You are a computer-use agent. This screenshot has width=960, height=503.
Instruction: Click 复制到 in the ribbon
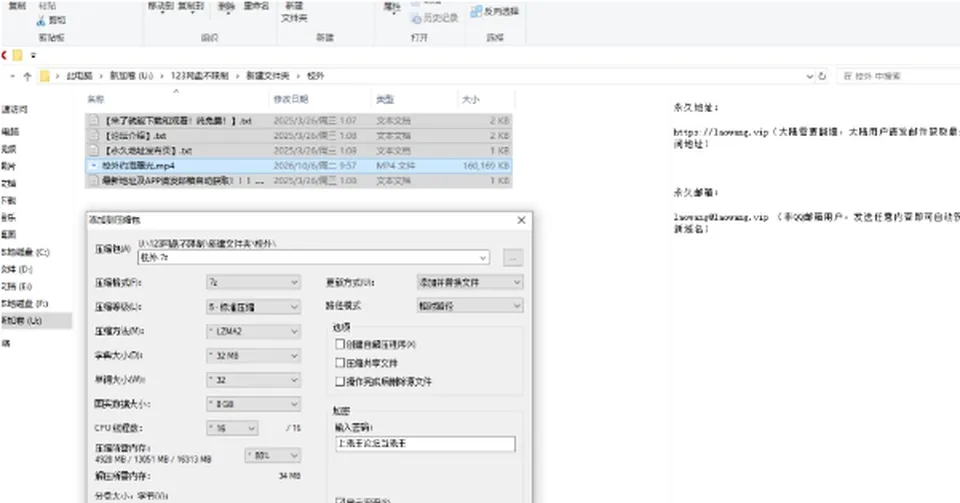[x=190, y=7]
